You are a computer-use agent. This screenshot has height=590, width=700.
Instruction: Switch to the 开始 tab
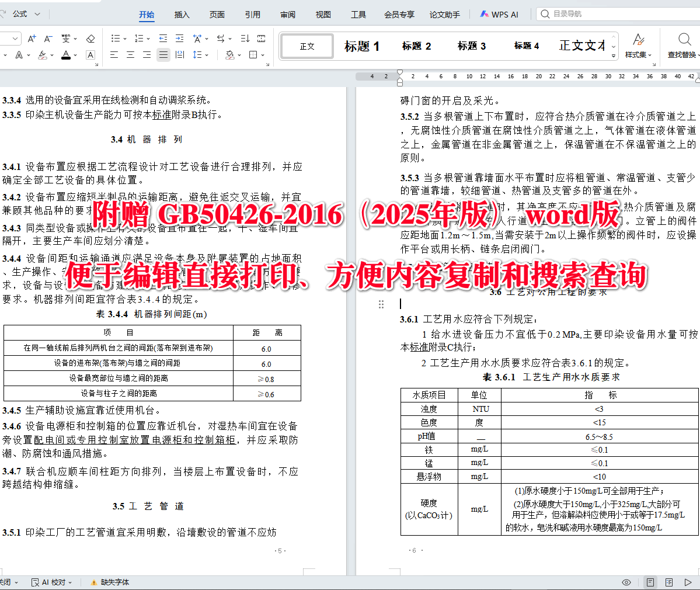[x=147, y=14]
